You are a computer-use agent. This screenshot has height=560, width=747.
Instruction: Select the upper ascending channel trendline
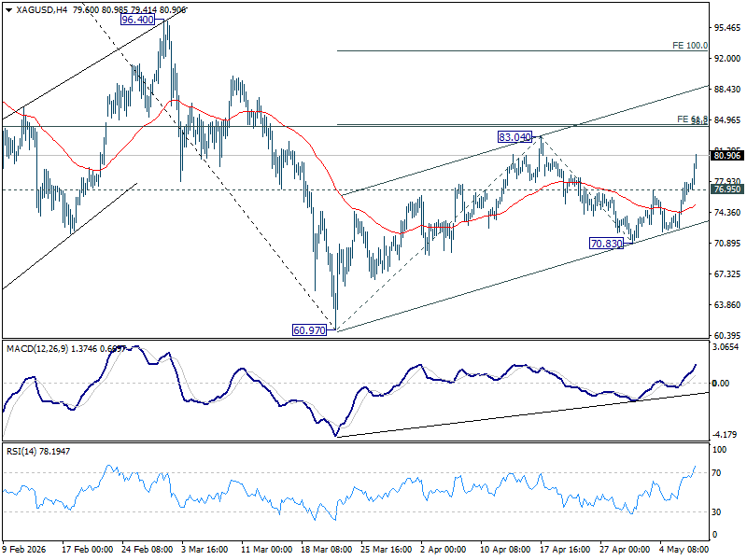point(524,141)
